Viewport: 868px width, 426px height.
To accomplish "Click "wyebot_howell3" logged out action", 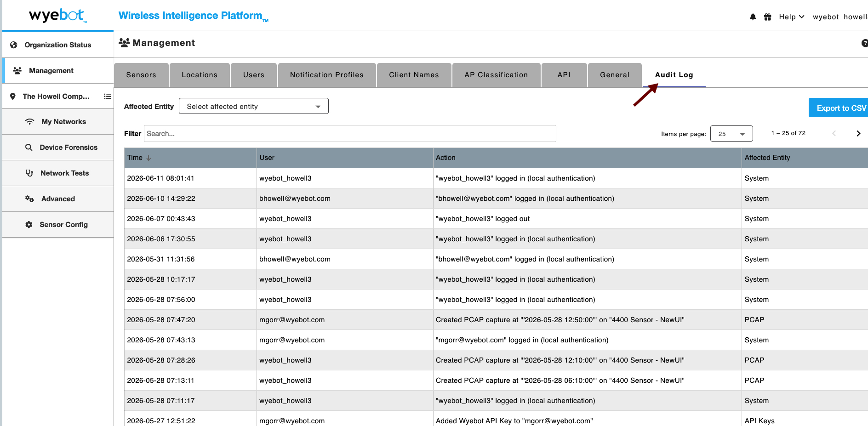I will tap(483, 219).
